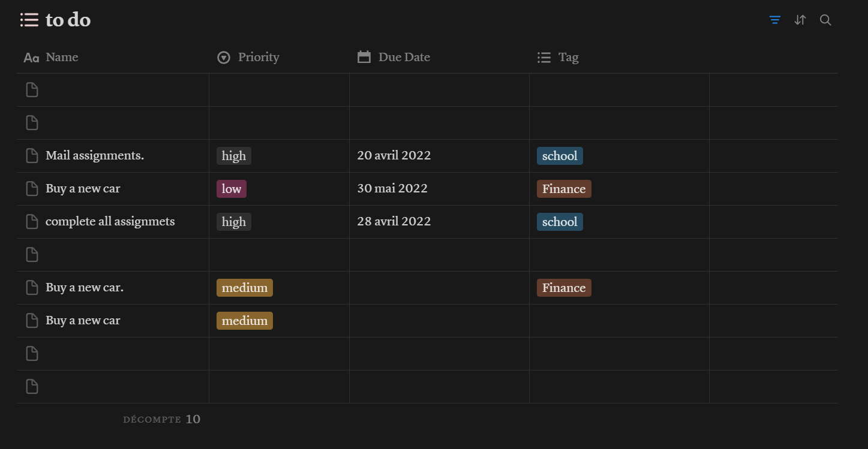Click the list icon in the Tag column header
The width and height of the screenshot is (868, 449).
tap(543, 57)
